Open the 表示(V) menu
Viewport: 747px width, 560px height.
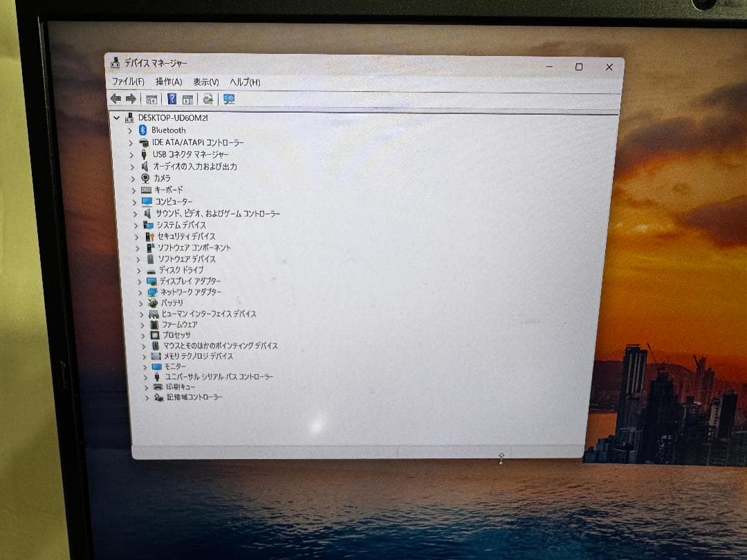205,82
